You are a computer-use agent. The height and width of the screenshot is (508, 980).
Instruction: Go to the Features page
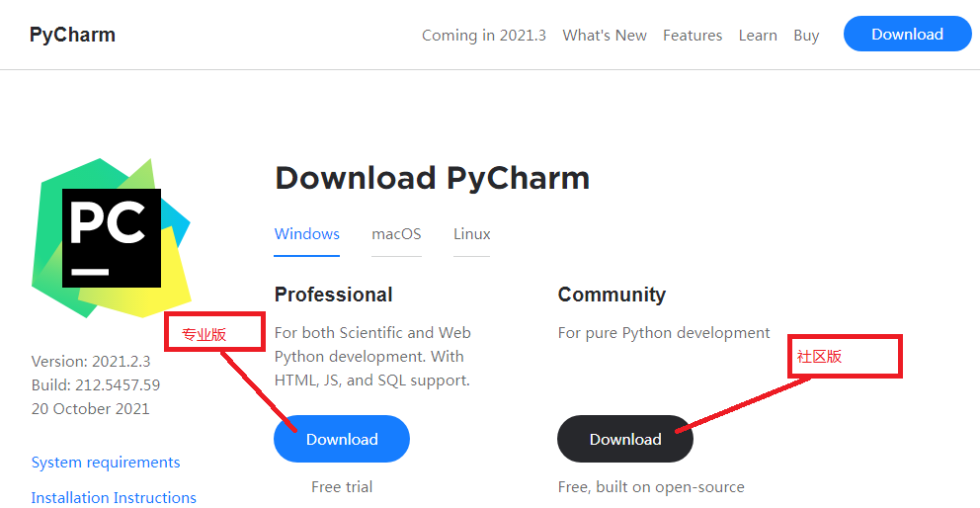693,35
